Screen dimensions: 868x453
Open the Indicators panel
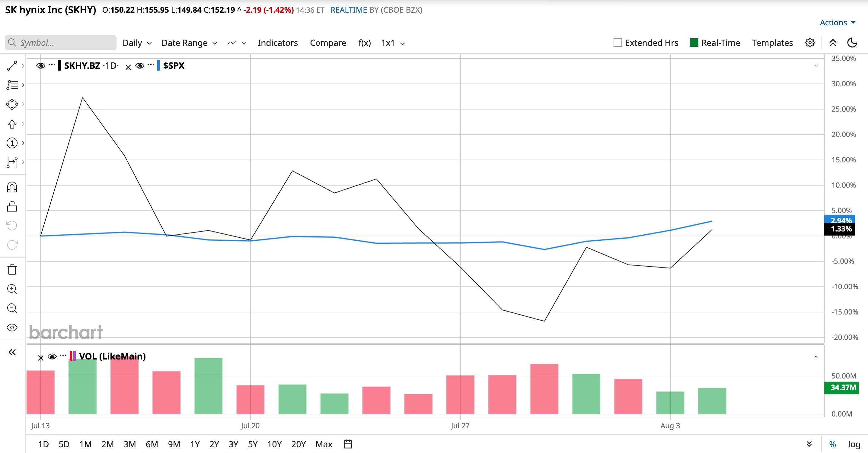pos(278,43)
